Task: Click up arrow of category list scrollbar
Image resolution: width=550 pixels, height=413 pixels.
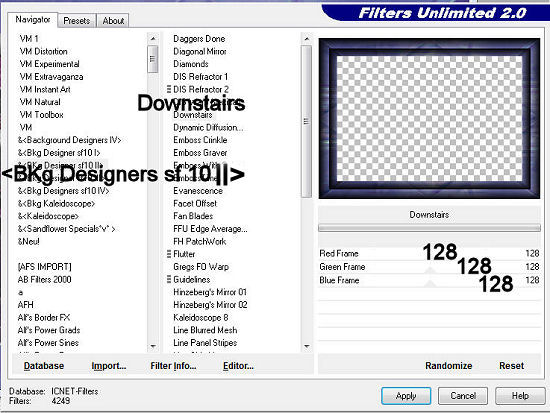Action: (x=153, y=38)
